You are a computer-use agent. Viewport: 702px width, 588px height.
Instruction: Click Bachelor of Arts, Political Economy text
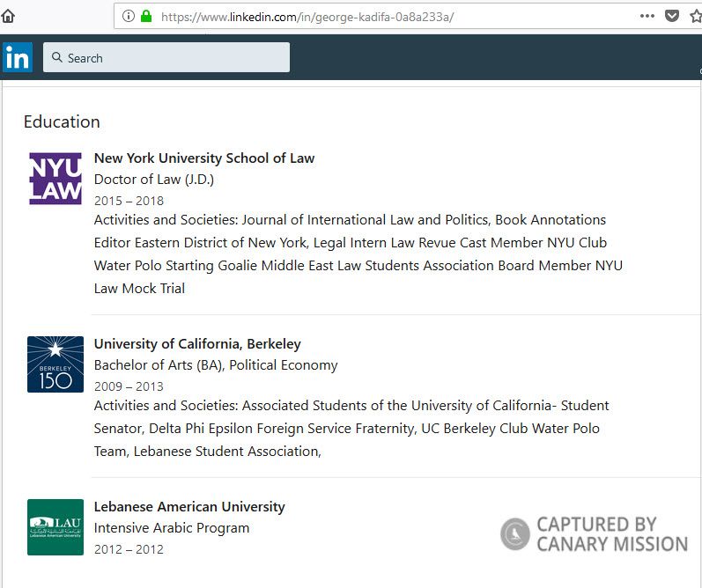[x=216, y=365]
